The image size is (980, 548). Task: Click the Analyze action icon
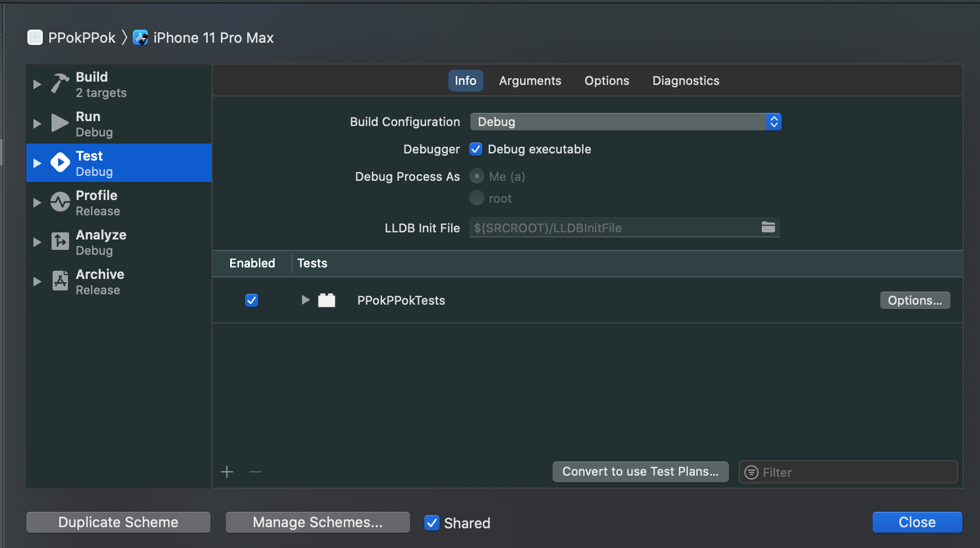(x=60, y=241)
